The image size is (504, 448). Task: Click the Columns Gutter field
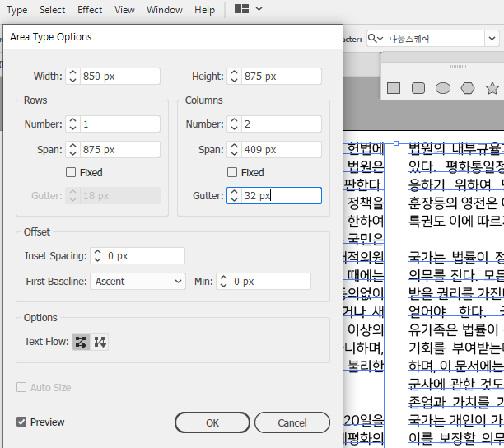click(x=282, y=196)
